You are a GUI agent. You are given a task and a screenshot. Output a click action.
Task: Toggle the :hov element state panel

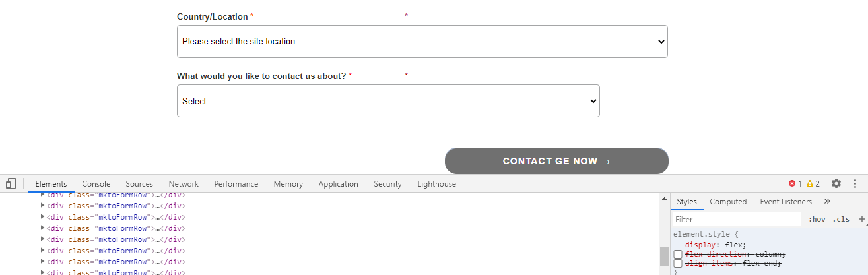point(817,220)
